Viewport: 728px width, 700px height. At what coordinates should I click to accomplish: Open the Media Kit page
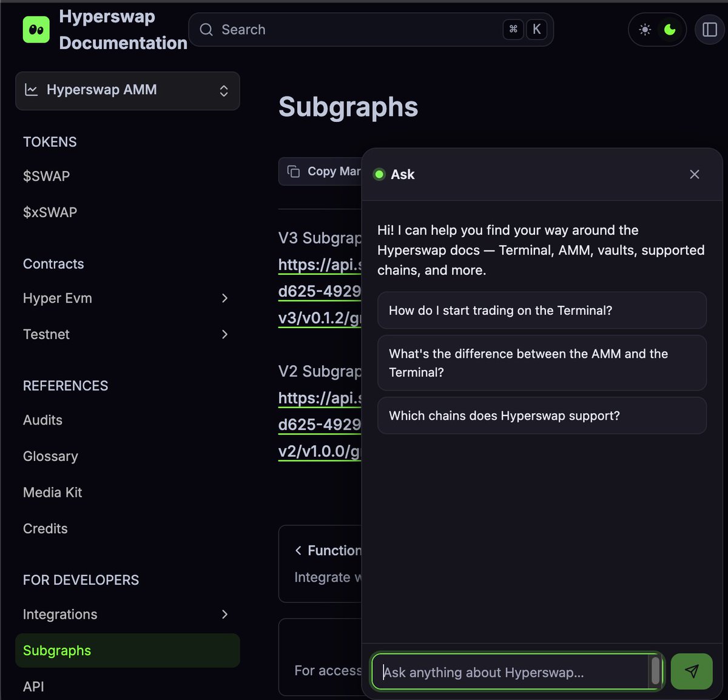52,493
